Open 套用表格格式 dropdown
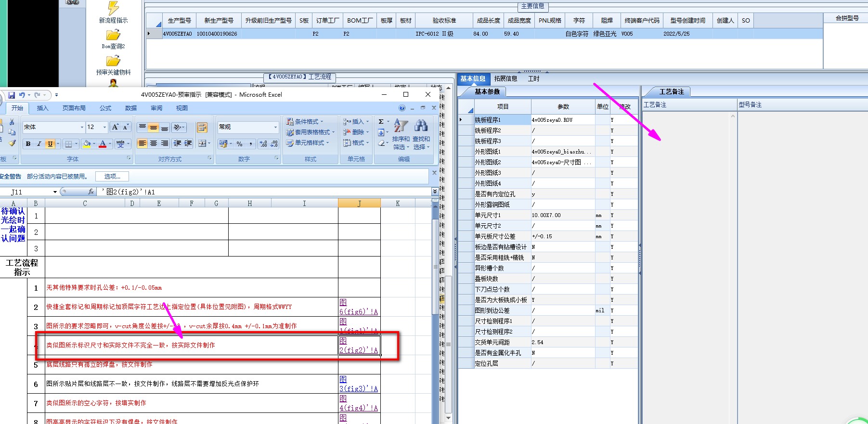Screen dimensions: 868x424 click(310, 132)
